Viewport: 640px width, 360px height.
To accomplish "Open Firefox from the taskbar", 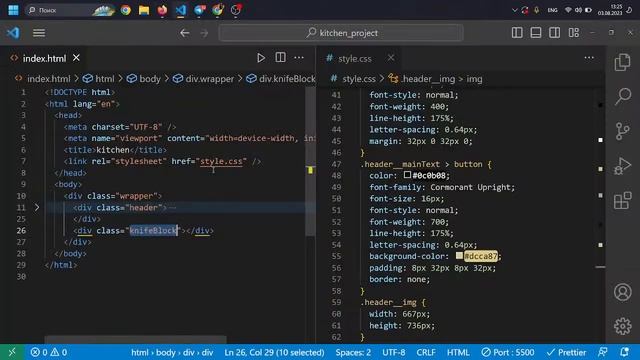I will pyautogui.click(x=162, y=10).
